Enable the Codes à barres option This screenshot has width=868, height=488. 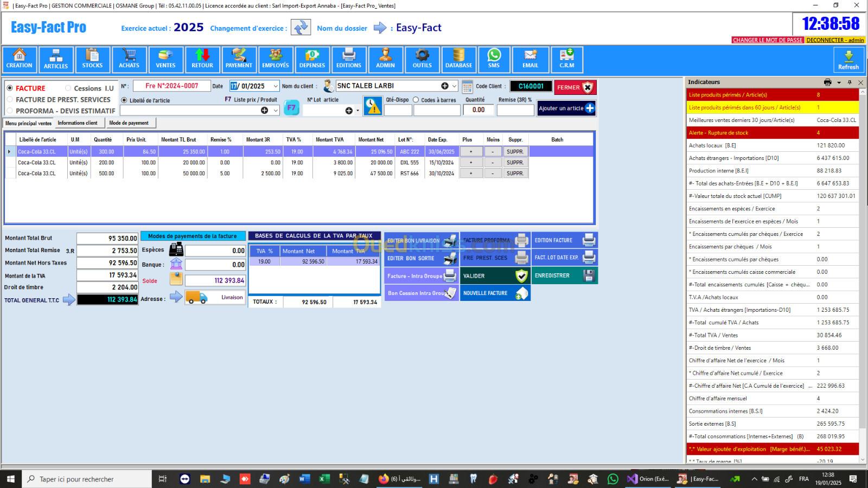416,100
